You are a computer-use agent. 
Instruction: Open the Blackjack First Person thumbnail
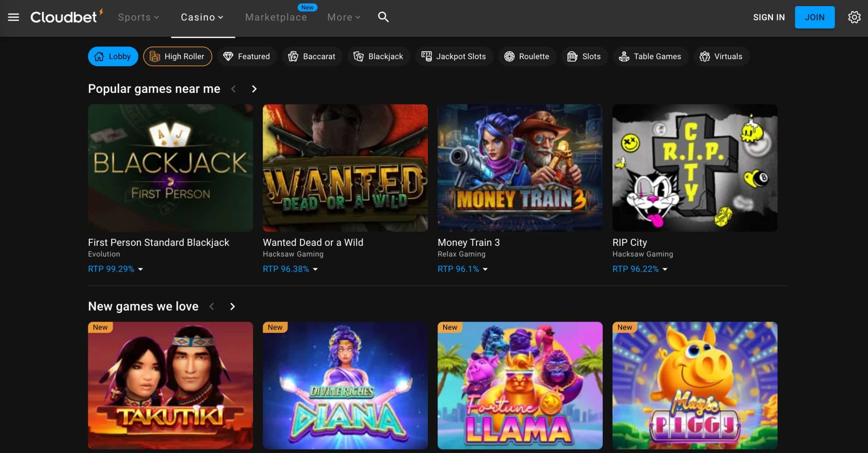point(171,168)
